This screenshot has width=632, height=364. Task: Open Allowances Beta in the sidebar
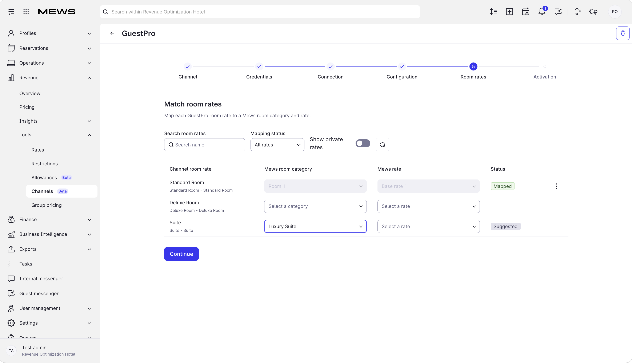pos(52,178)
